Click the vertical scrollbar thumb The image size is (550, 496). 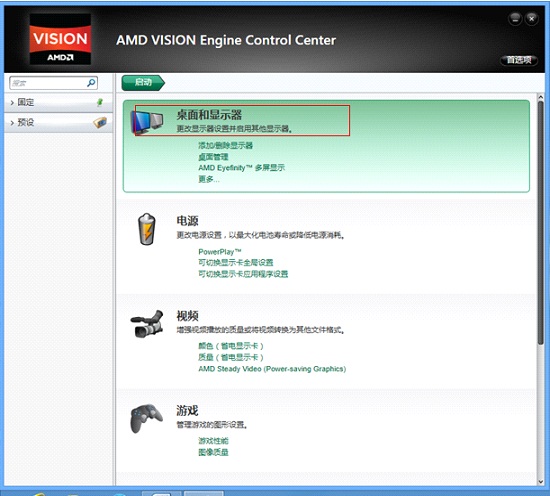coord(541,222)
